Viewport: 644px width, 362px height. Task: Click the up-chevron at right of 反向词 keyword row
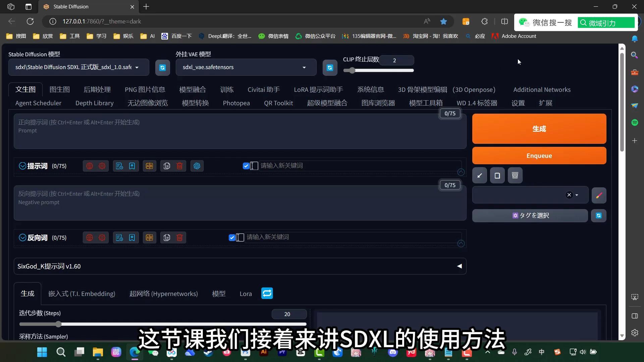[461, 244]
